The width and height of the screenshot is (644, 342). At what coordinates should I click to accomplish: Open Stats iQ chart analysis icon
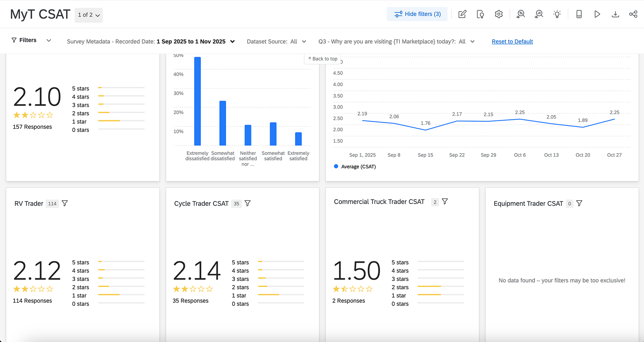click(539, 14)
